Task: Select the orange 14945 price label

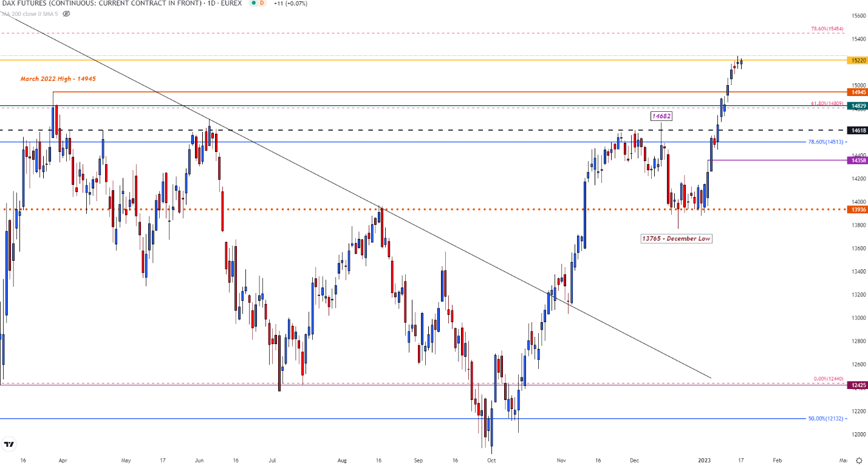Action: tap(858, 92)
